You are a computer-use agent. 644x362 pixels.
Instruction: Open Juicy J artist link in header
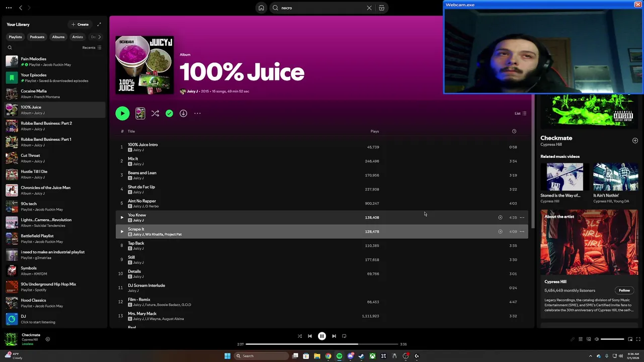click(x=192, y=92)
